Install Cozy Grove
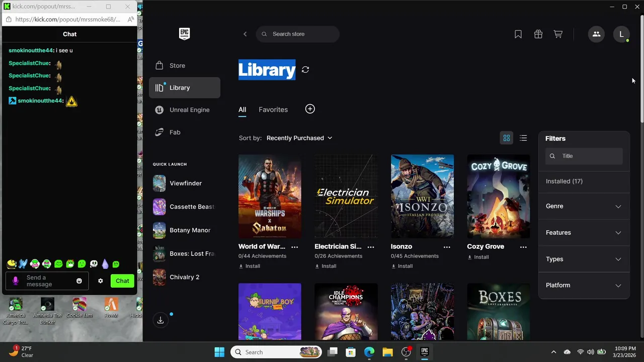The image size is (644, 362). pos(478,257)
